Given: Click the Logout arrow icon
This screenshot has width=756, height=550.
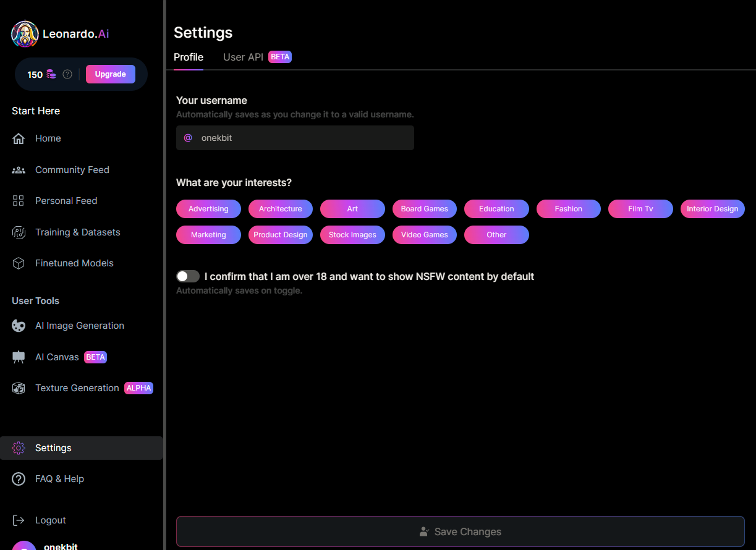Looking at the screenshot, I should pyautogui.click(x=19, y=520).
